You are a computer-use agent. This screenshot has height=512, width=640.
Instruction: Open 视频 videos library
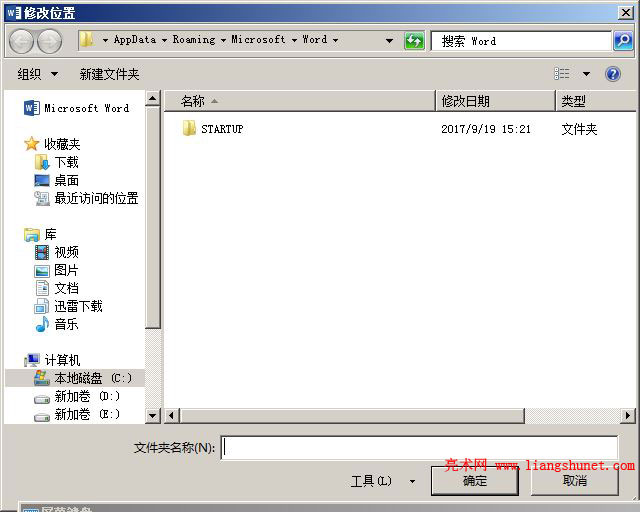click(x=56, y=252)
